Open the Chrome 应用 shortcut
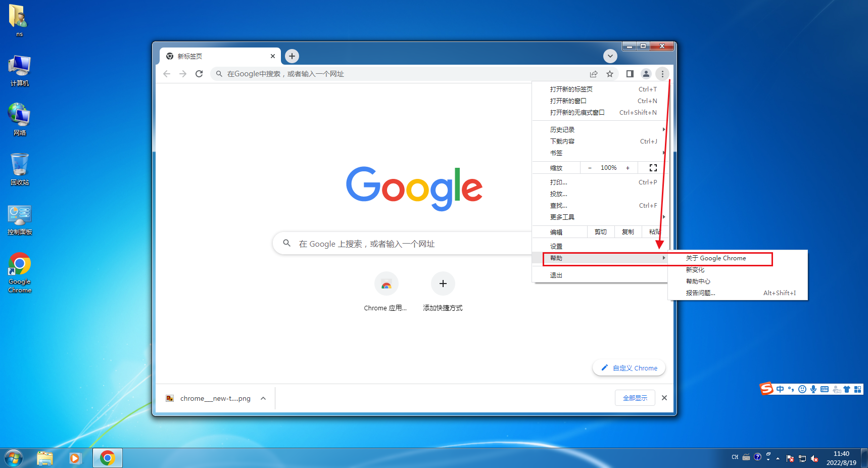868x468 pixels. [386, 292]
